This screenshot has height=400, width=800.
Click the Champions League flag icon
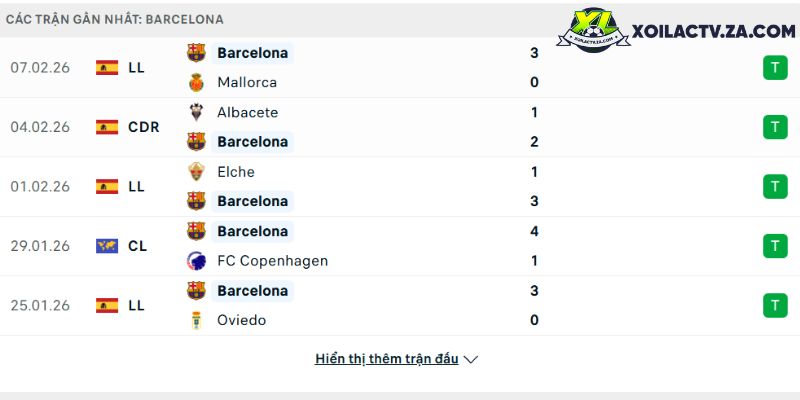107,246
